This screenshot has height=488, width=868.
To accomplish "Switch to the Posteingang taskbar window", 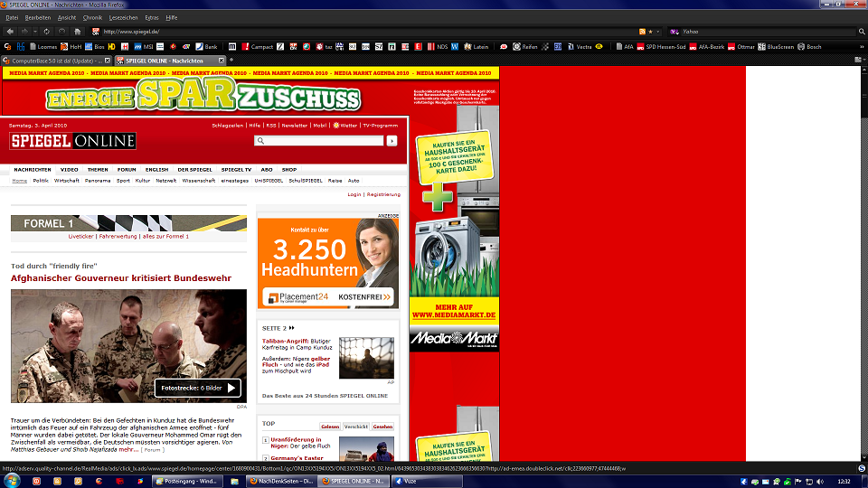I will (x=188, y=482).
